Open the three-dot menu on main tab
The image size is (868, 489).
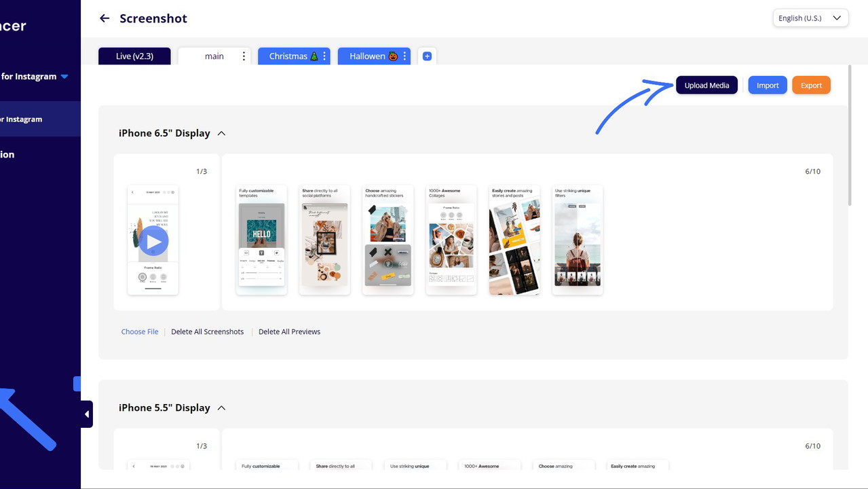(244, 56)
